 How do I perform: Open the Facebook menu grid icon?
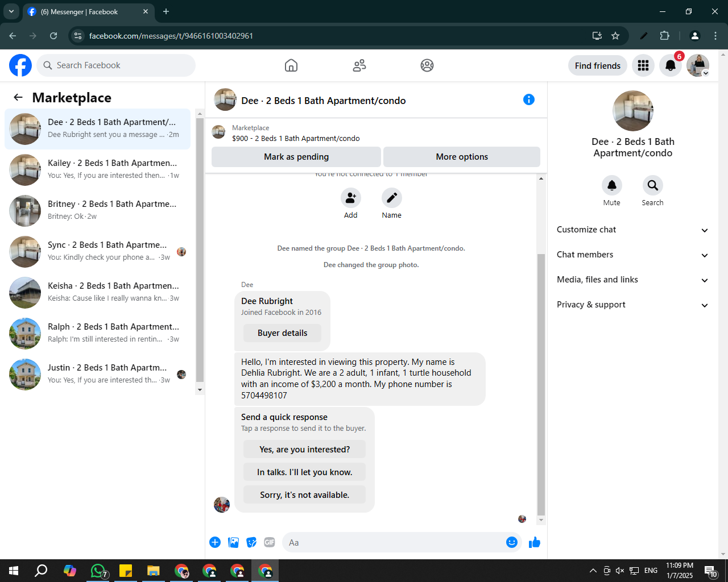(x=643, y=65)
